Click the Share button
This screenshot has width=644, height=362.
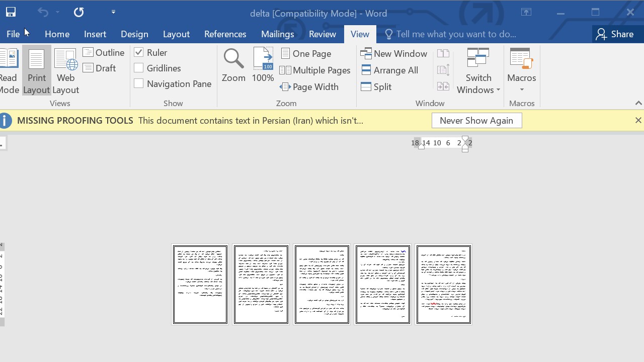click(615, 34)
